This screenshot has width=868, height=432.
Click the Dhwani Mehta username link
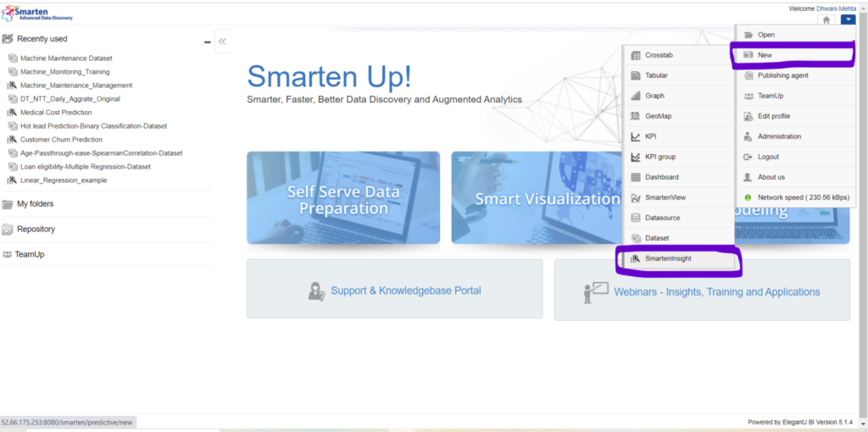[x=836, y=8]
